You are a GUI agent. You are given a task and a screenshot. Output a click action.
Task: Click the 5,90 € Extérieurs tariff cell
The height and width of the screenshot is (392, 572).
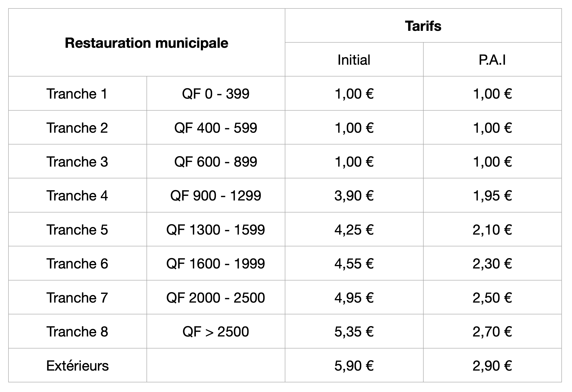(354, 366)
